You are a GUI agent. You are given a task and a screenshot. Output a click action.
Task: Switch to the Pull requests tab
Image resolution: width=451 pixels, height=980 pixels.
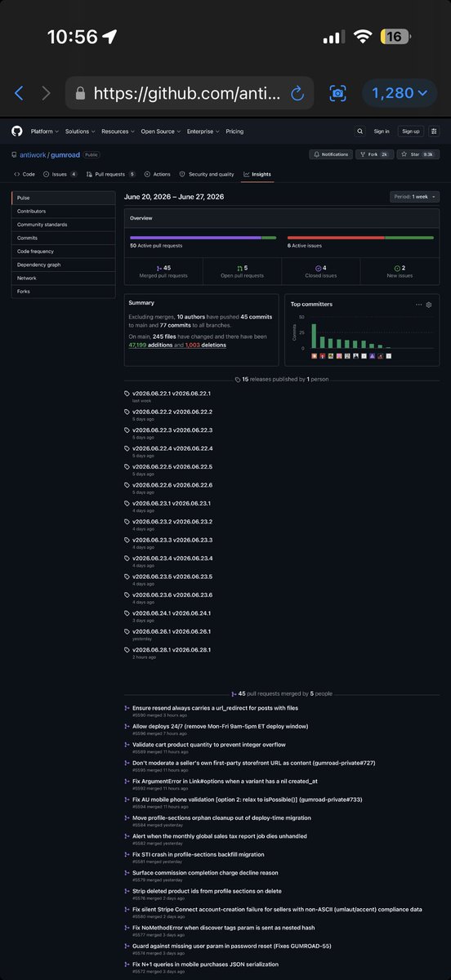coord(111,174)
